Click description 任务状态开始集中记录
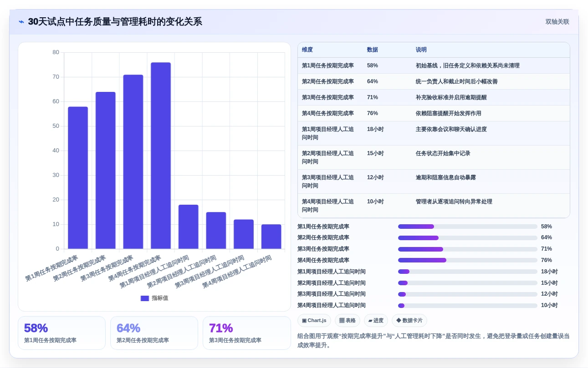The image size is (588, 368). (x=443, y=153)
